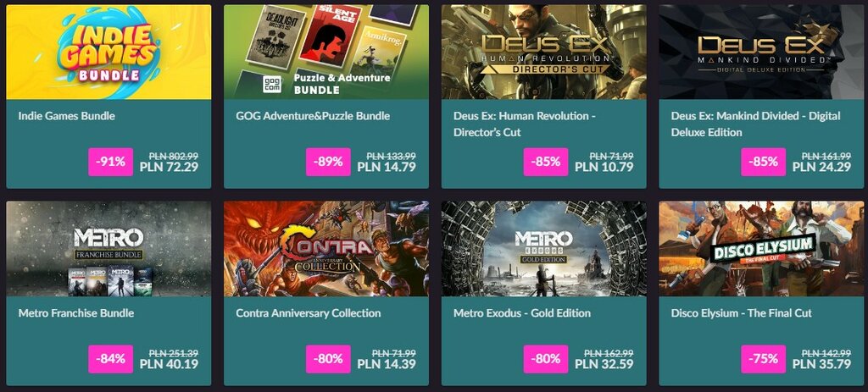Viewport: 868px width, 392px height.
Task: Click the Disco Elysium - The Final Cut title
Action: [741, 313]
